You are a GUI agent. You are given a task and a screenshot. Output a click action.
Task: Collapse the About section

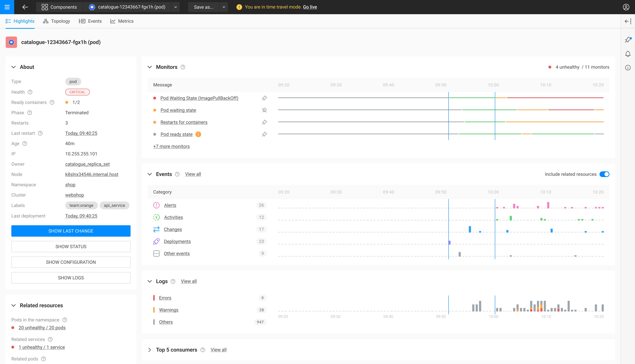click(x=13, y=67)
